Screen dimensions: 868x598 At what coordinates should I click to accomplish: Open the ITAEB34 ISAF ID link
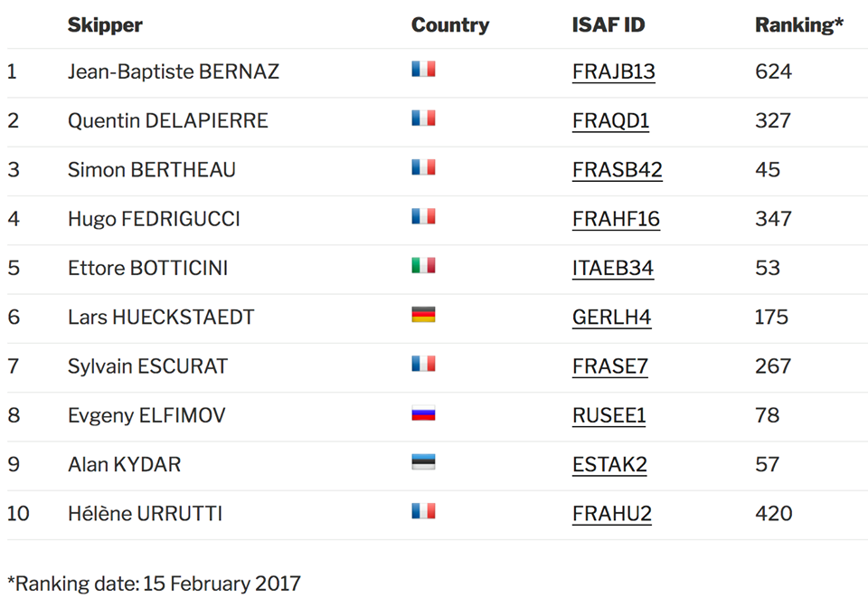pyautogui.click(x=612, y=268)
